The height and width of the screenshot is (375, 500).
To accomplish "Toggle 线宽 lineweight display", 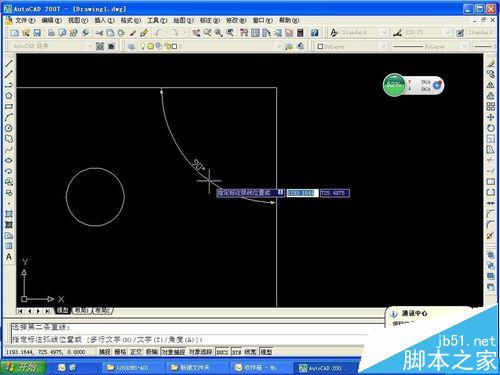I will (250, 352).
